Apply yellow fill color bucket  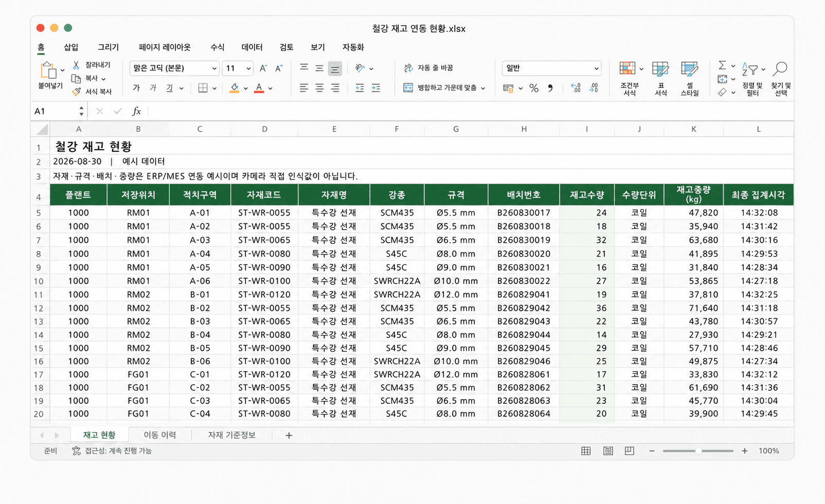point(235,88)
